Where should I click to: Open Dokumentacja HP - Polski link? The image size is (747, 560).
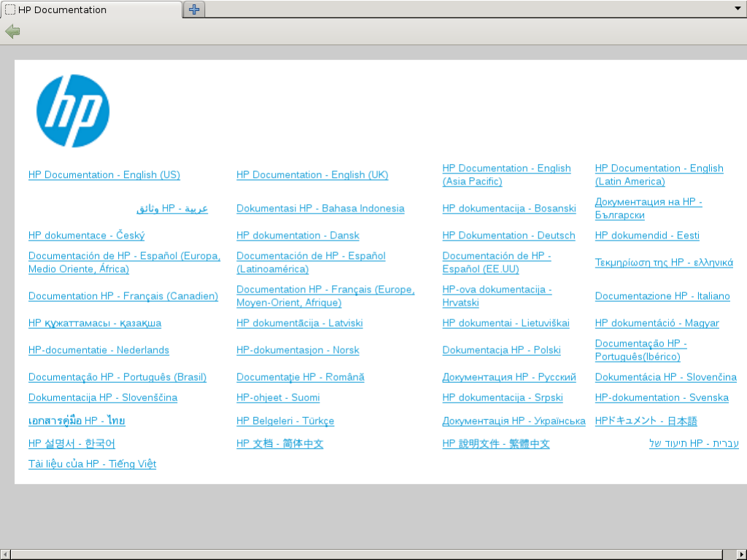point(501,350)
